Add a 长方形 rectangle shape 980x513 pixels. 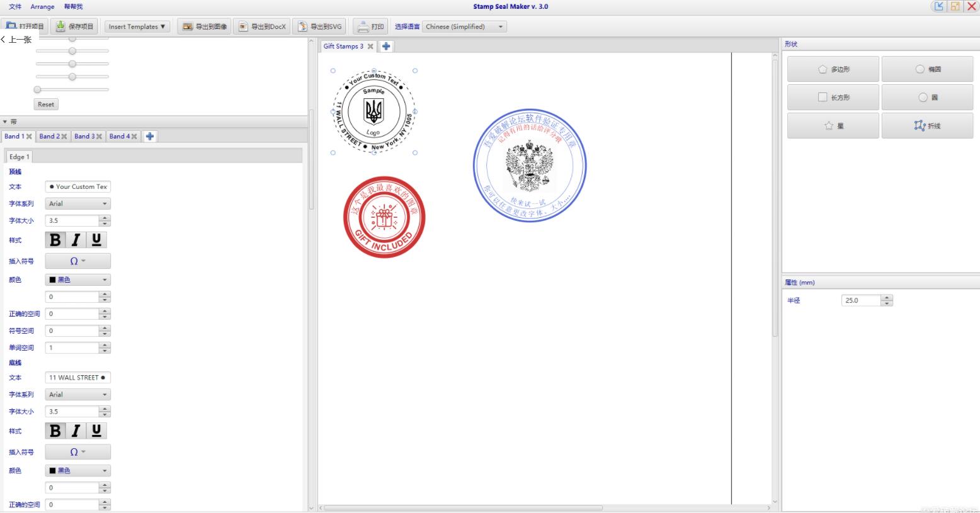(833, 98)
